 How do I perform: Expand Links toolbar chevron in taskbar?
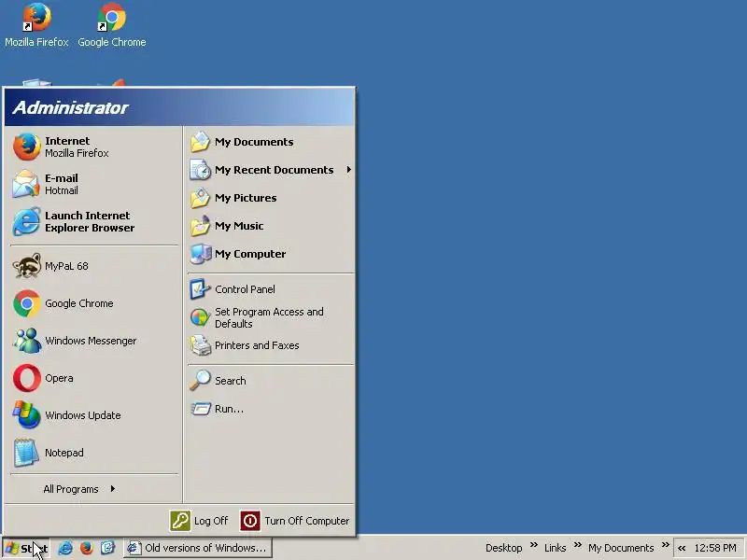point(577,545)
